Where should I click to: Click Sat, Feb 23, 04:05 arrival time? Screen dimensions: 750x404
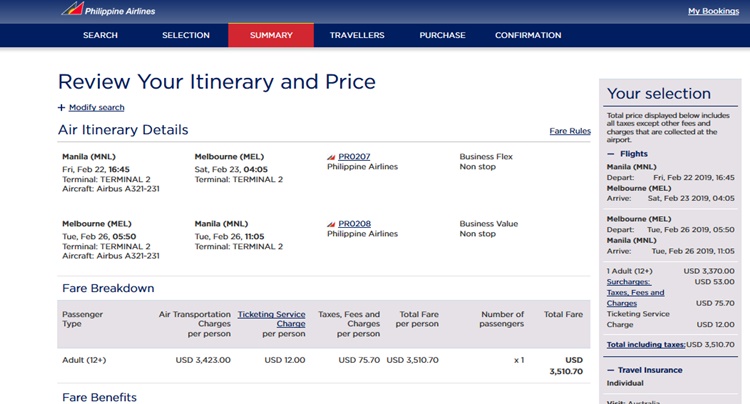pyautogui.click(x=231, y=170)
